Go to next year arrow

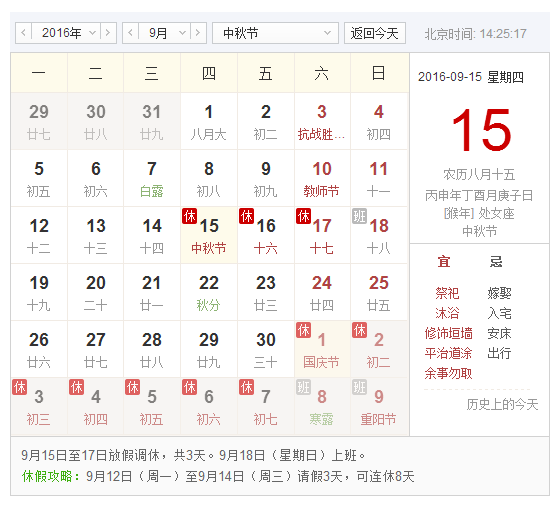[x=108, y=33]
